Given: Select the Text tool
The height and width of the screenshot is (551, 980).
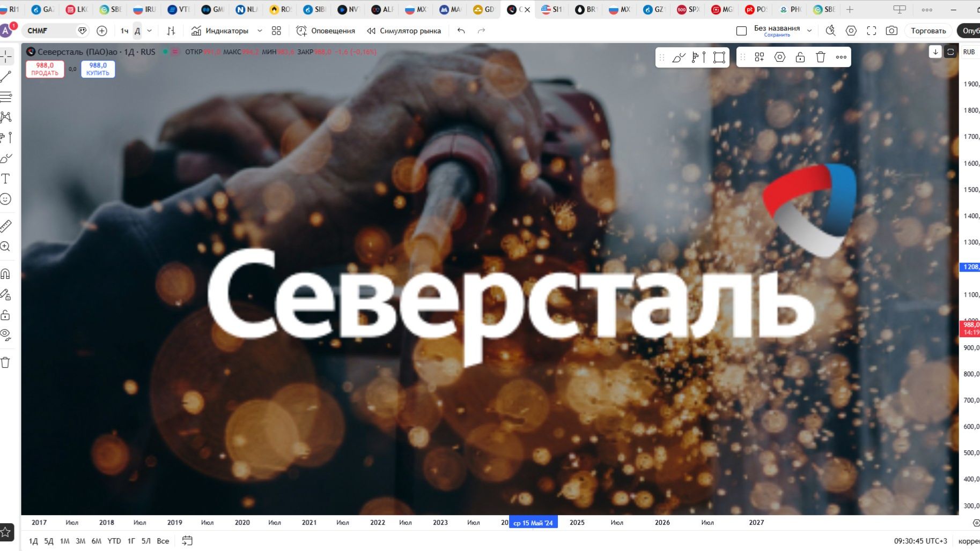Looking at the screenshot, I should click(6, 178).
